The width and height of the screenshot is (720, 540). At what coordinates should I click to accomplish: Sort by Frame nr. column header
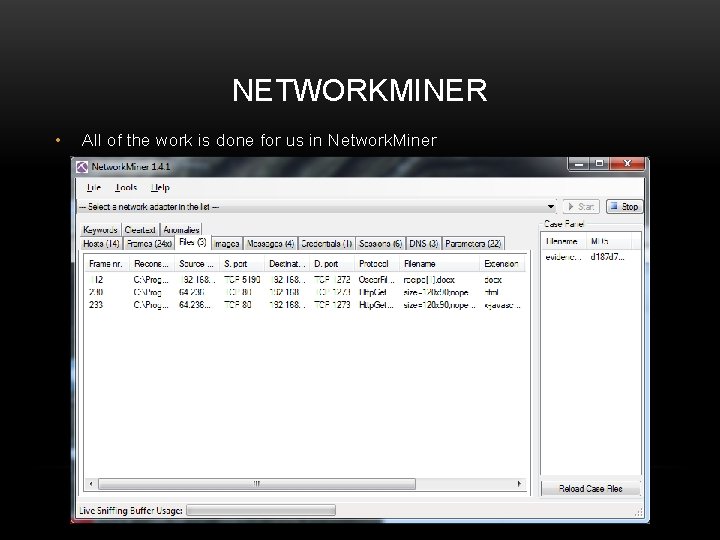(x=107, y=264)
